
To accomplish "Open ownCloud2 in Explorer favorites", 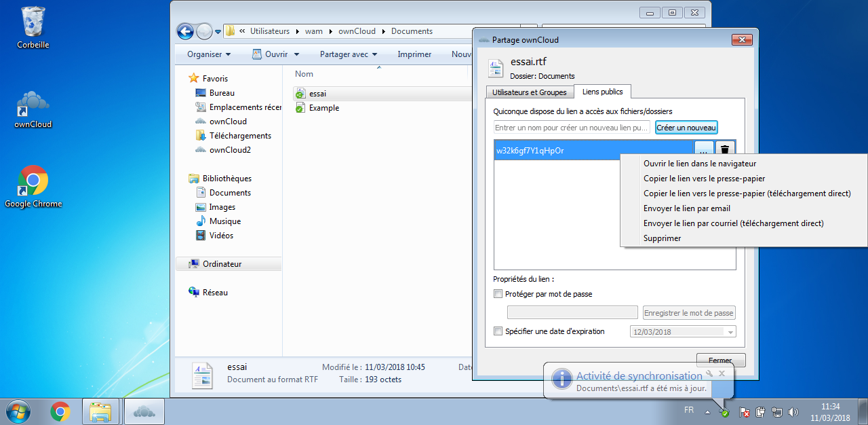I will coord(230,150).
